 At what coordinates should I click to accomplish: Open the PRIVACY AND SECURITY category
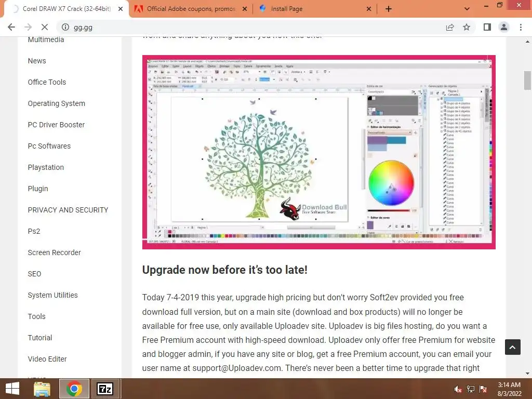click(x=68, y=210)
